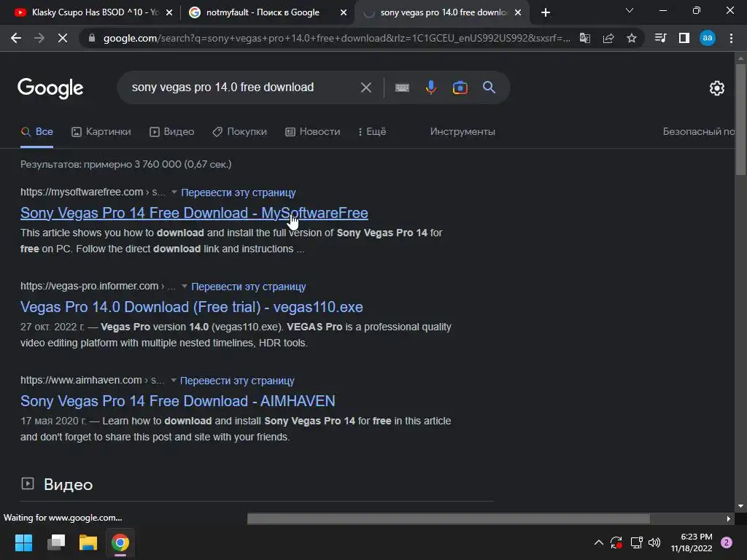Image resolution: width=747 pixels, height=560 pixels.
Task: Close the sony vegas pro search tab
Action: pyautogui.click(x=518, y=12)
